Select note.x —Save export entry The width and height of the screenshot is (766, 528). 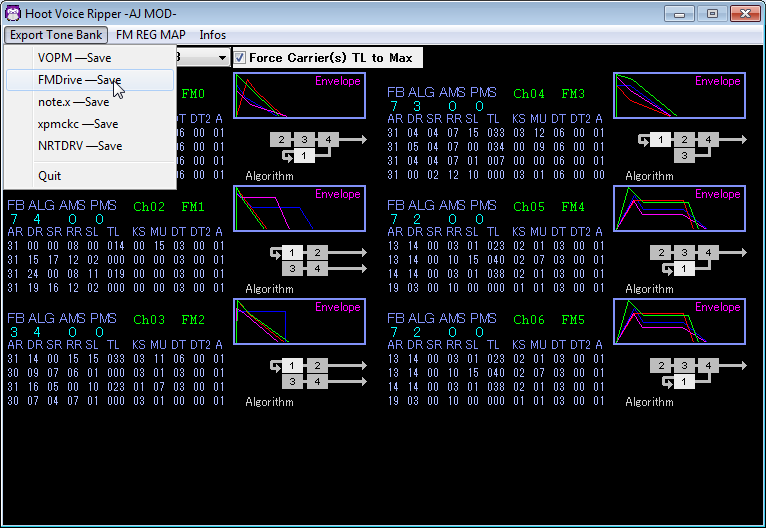73,102
